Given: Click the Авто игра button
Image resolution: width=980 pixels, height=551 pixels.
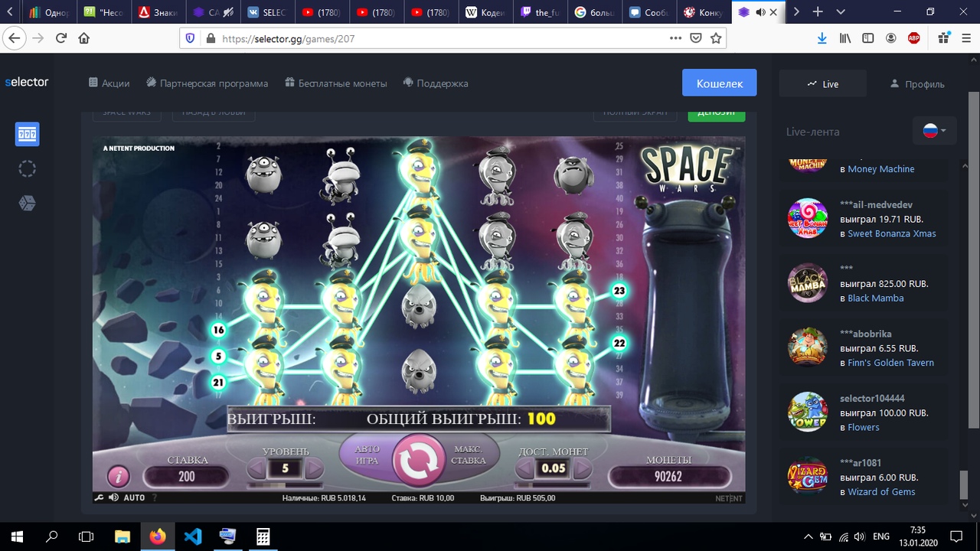Looking at the screenshot, I should point(367,455).
